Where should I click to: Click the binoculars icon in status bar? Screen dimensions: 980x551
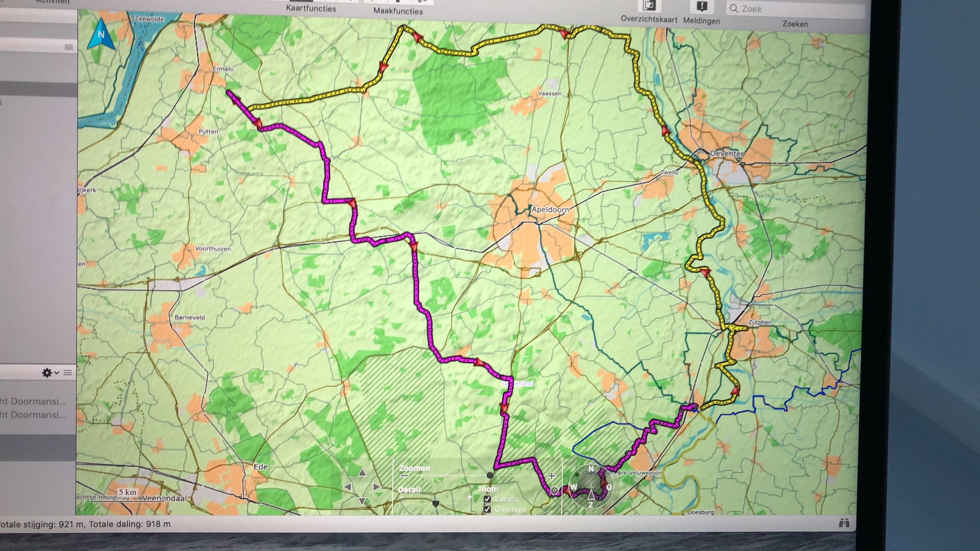844,523
